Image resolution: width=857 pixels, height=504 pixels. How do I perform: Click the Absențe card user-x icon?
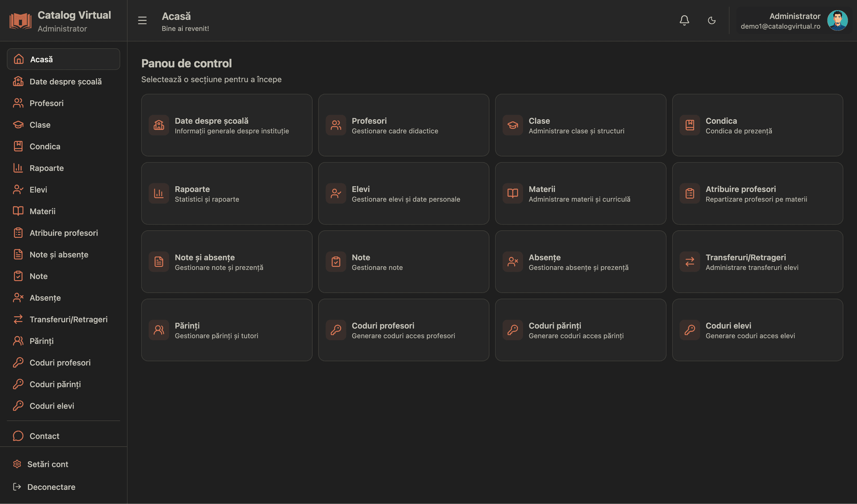pos(513,262)
